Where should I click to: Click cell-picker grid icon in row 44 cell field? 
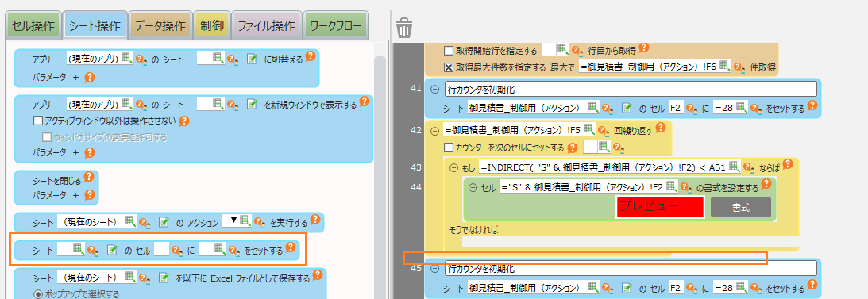(672, 187)
